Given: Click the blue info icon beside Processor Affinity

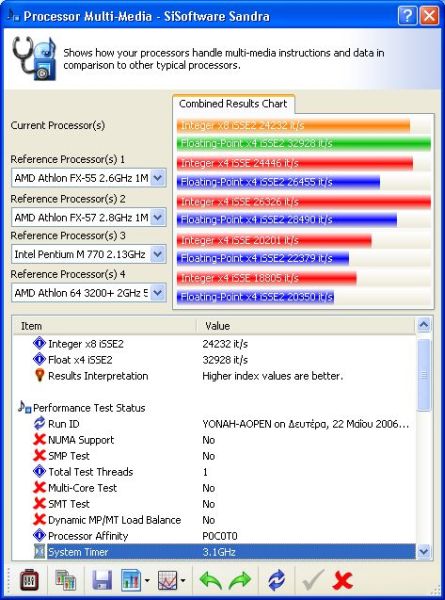Looking at the screenshot, I should [x=39, y=535].
